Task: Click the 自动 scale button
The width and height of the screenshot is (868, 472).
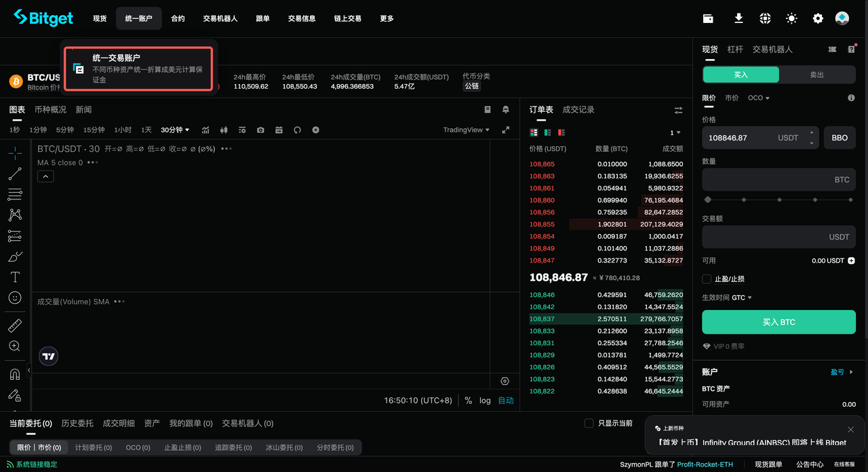Action: 506,400
